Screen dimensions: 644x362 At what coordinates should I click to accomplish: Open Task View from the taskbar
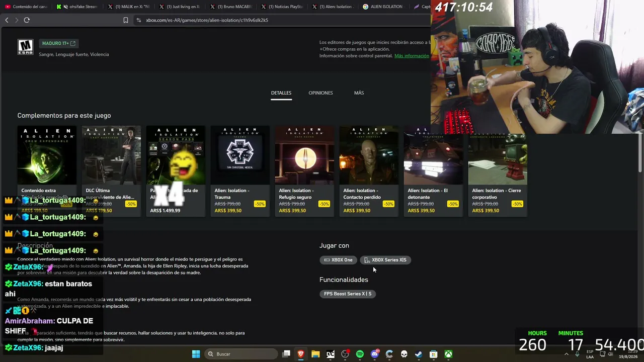pyautogui.click(x=286, y=354)
